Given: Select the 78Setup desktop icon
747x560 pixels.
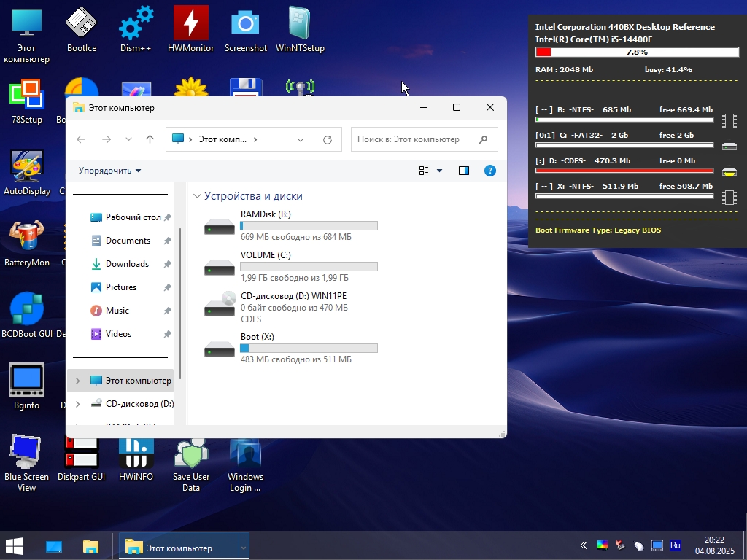Looking at the screenshot, I should tap(27, 101).
